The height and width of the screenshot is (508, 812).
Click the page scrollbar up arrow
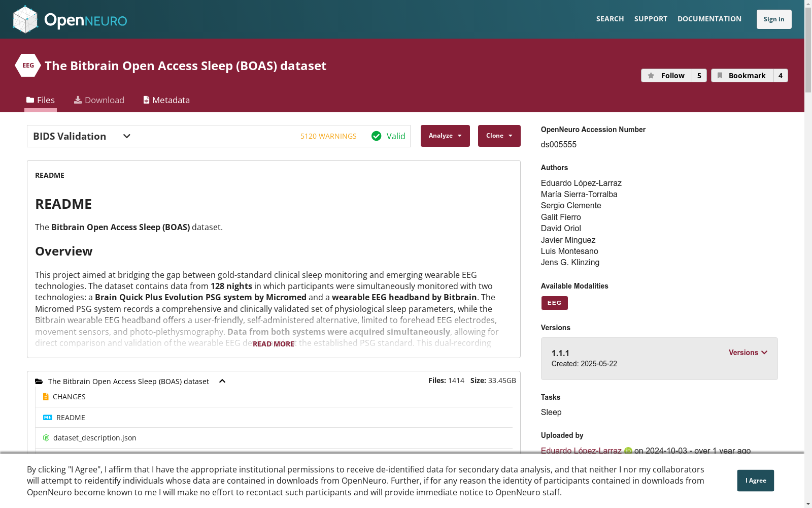[808, 4]
